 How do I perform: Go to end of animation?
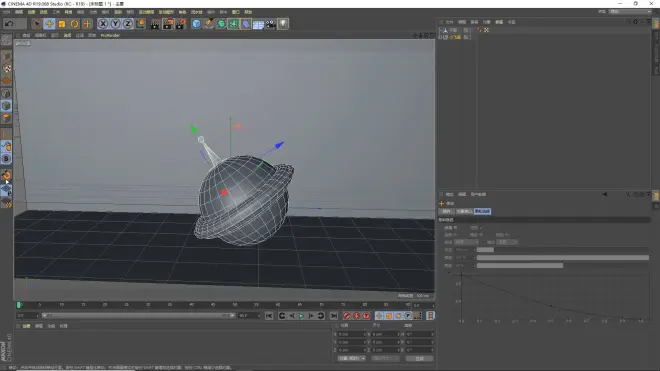pos(333,316)
